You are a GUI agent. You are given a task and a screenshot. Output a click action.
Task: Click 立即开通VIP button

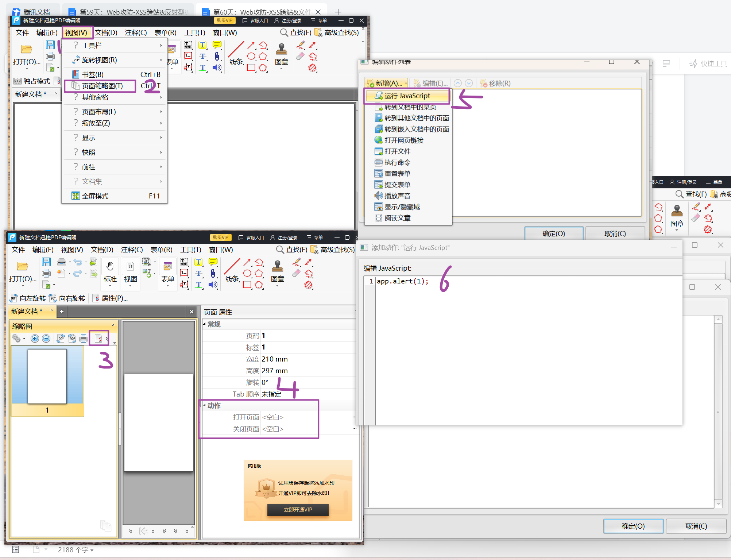click(298, 510)
